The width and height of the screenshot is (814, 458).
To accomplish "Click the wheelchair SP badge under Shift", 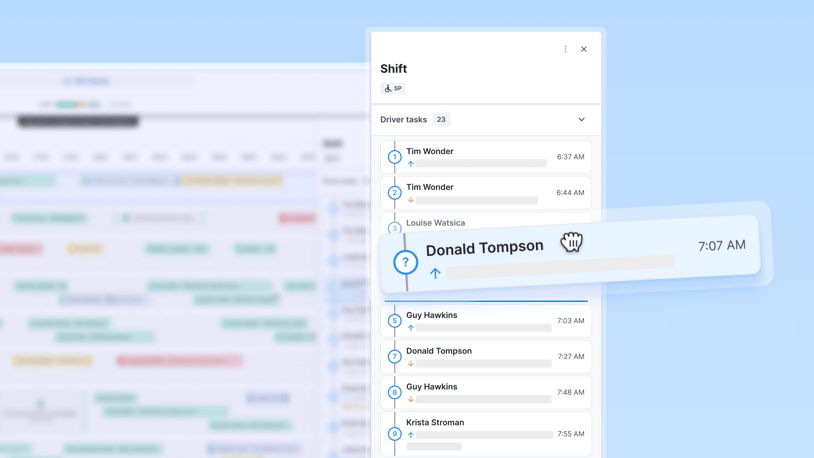I will pyautogui.click(x=392, y=88).
